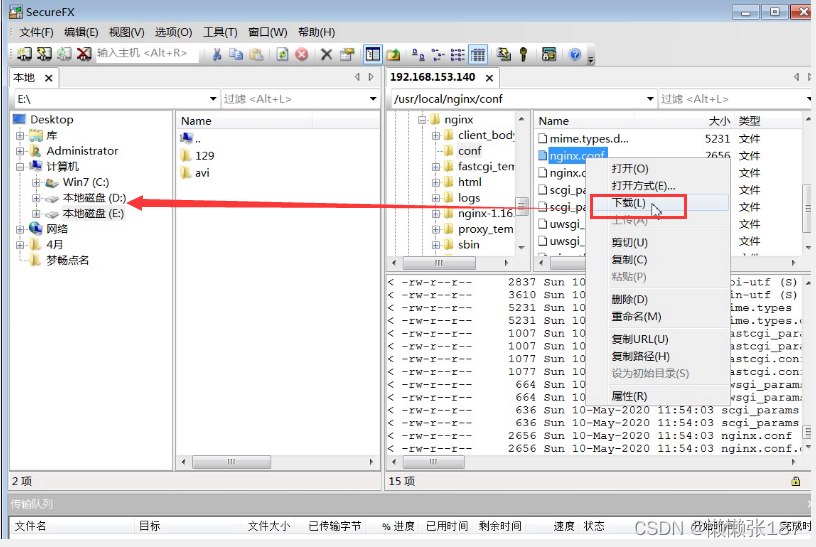Open the 文件(F) menu
816x547 pixels.
point(36,32)
